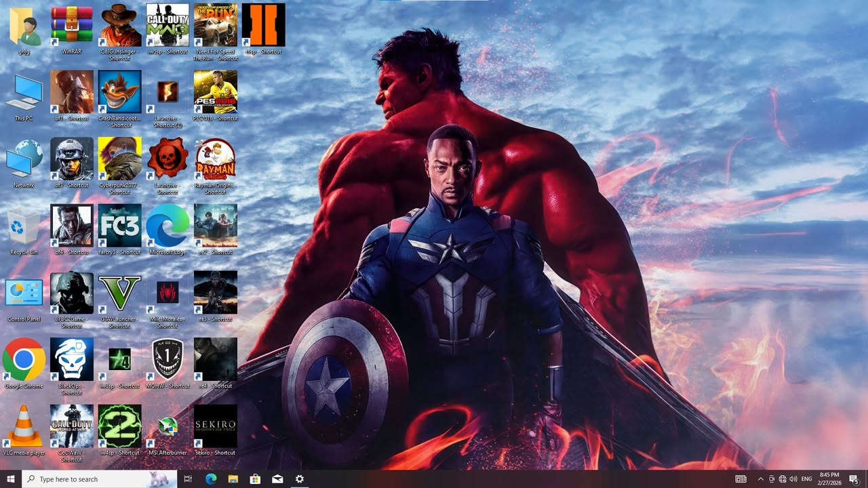The image size is (868, 488).
Task: Open Settings gear on the taskbar
Action: [x=300, y=479]
